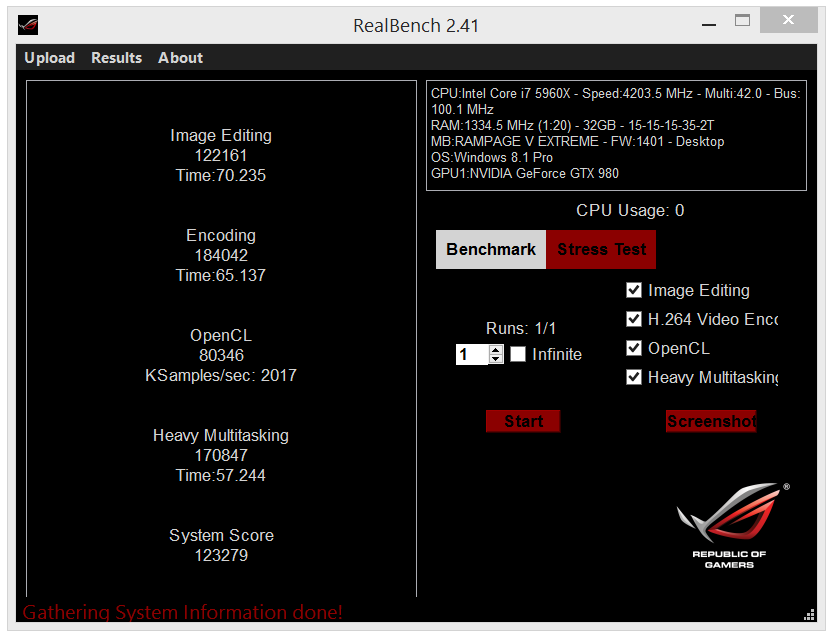The width and height of the screenshot is (829, 635).
Task: Open the Upload menu
Action: click(50, 58)
